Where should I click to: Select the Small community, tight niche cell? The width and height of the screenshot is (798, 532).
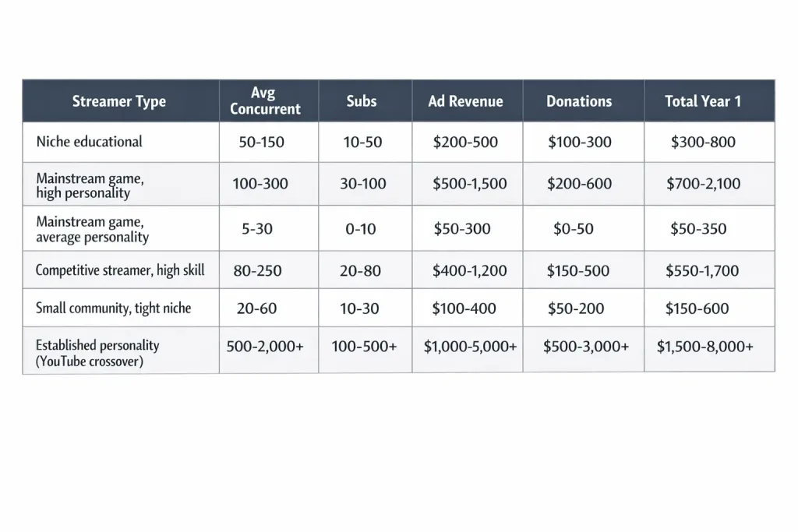pos(113,308)
